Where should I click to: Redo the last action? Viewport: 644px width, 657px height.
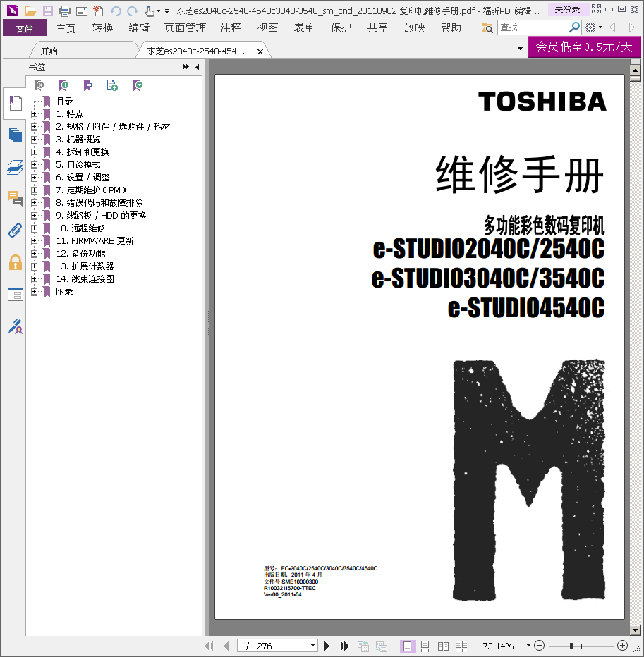[133, 11]
